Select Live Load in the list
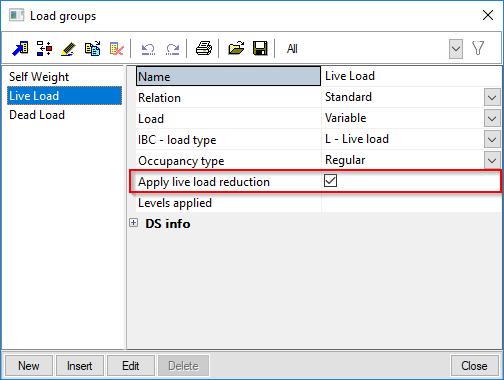 point(64,96)
